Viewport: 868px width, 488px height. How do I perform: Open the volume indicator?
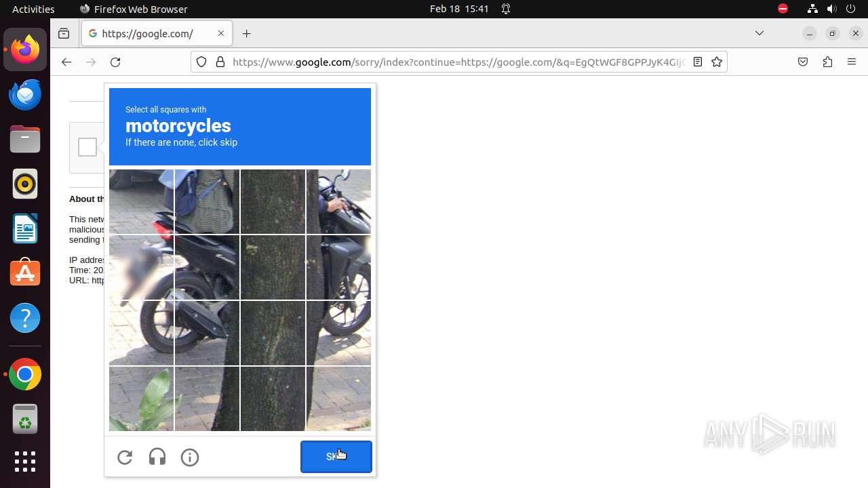coord(832,9)
